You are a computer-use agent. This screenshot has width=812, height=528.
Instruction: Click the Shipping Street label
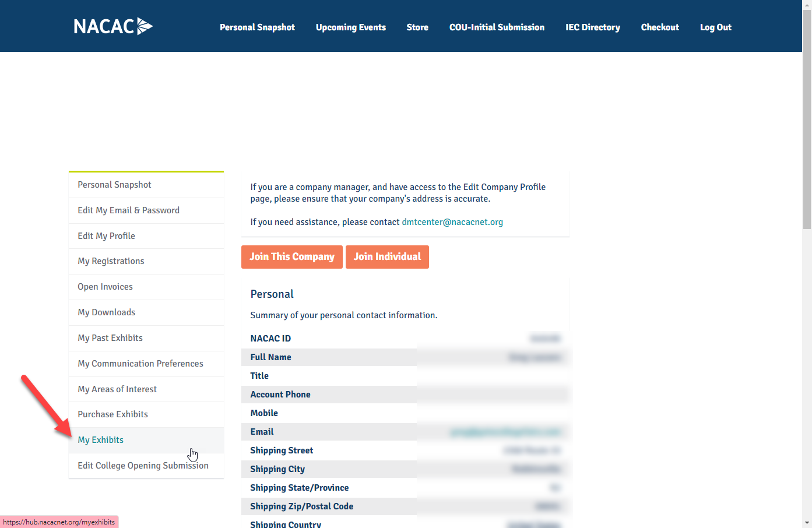pyautogui.click(x=282, y=450)
